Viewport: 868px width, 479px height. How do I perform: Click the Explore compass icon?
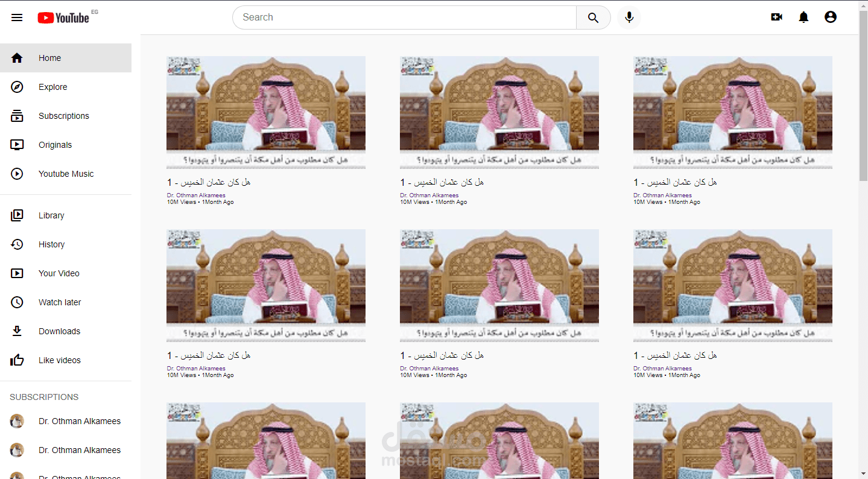coord(17,87)
